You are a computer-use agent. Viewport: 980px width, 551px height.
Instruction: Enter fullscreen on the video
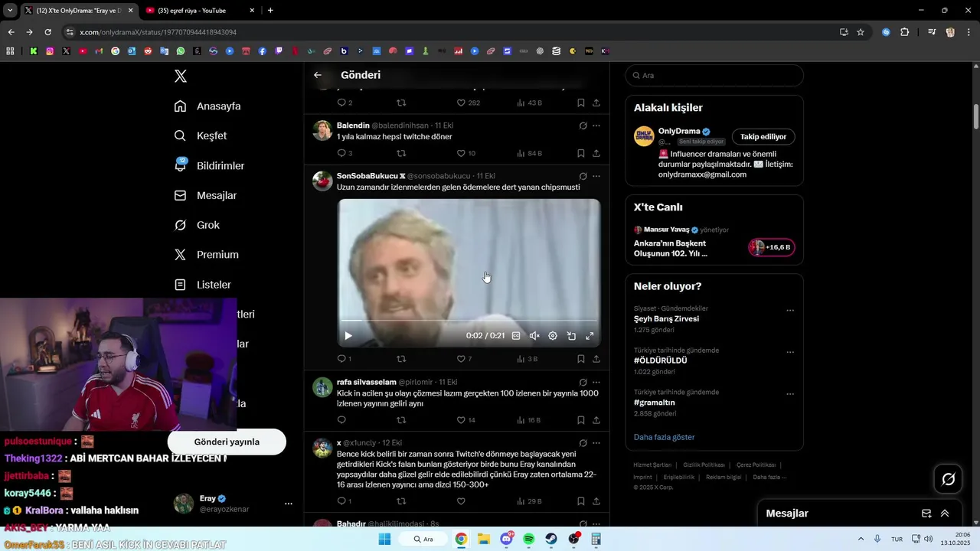coord(590,335)
